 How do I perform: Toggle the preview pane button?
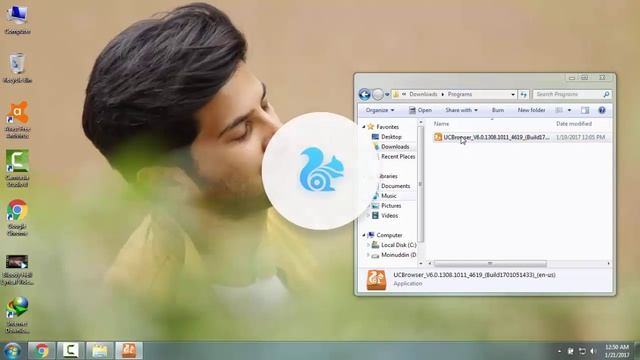click(x=585, y=110)
